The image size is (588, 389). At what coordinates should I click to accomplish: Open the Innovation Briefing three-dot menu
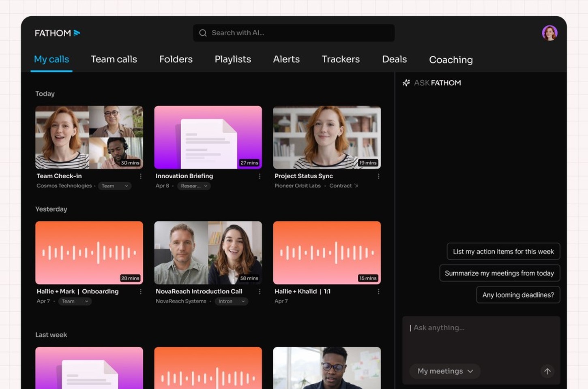tap(260, 176)
